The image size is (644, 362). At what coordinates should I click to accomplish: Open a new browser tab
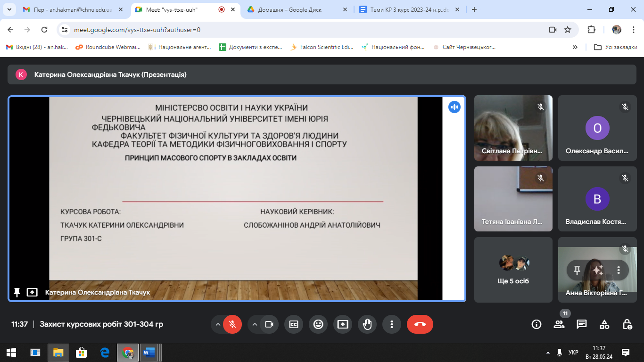pyautogui.click(x=474, y=9)
